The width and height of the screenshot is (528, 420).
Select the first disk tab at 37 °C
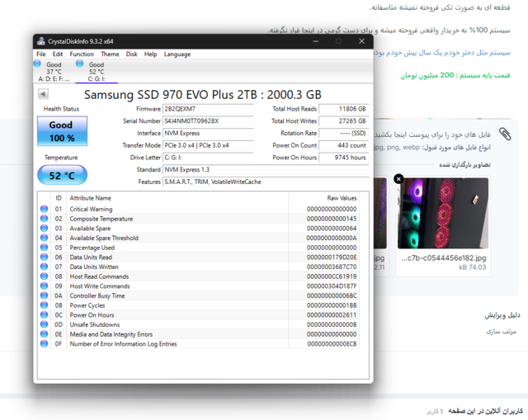pos(53,71)
